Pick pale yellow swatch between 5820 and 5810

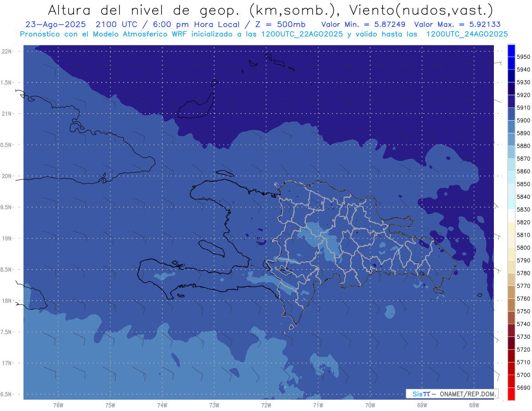(x=511, y=228)
